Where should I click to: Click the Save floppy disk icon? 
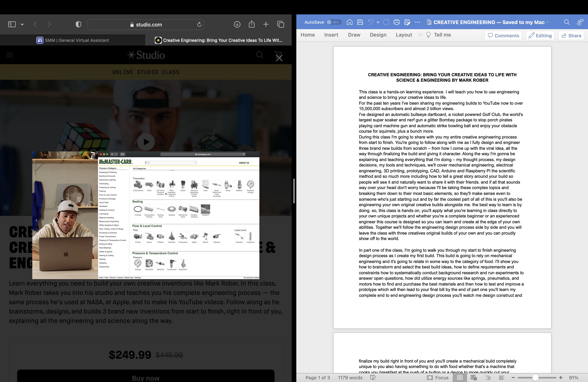point(360,22)
